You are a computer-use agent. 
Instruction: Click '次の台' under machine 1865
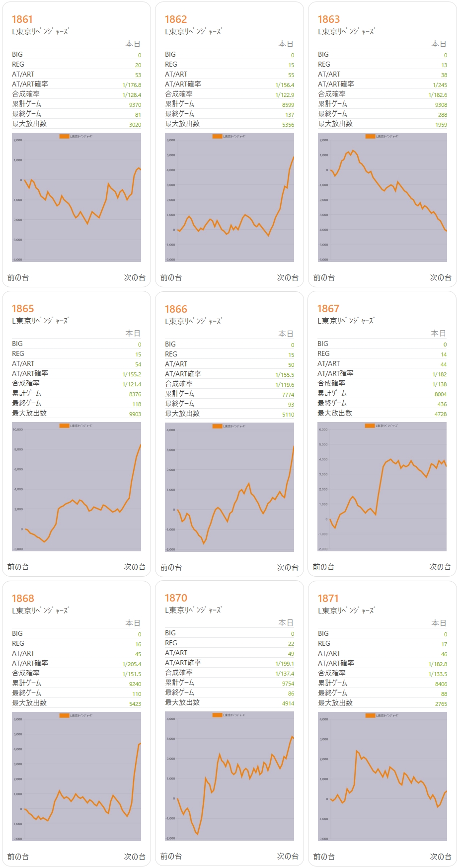pyautogui.click(x=135, y=567)
